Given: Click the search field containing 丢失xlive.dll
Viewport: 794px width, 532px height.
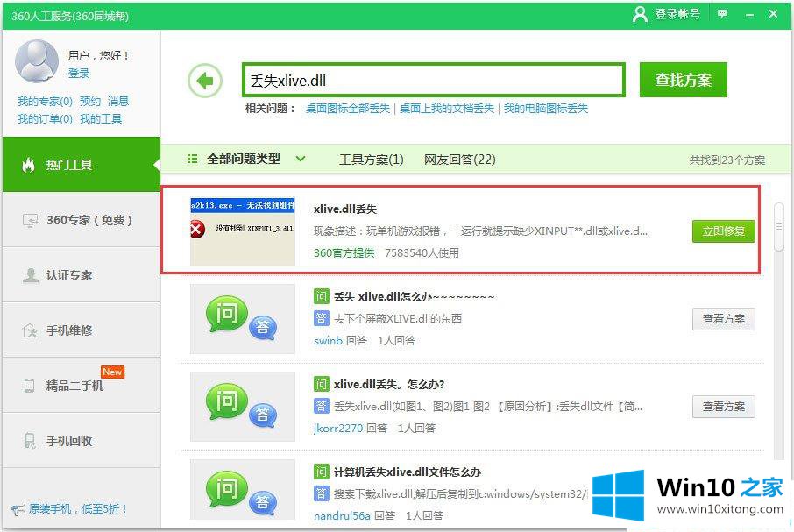Looking at the screenshot, I should 434,80.
